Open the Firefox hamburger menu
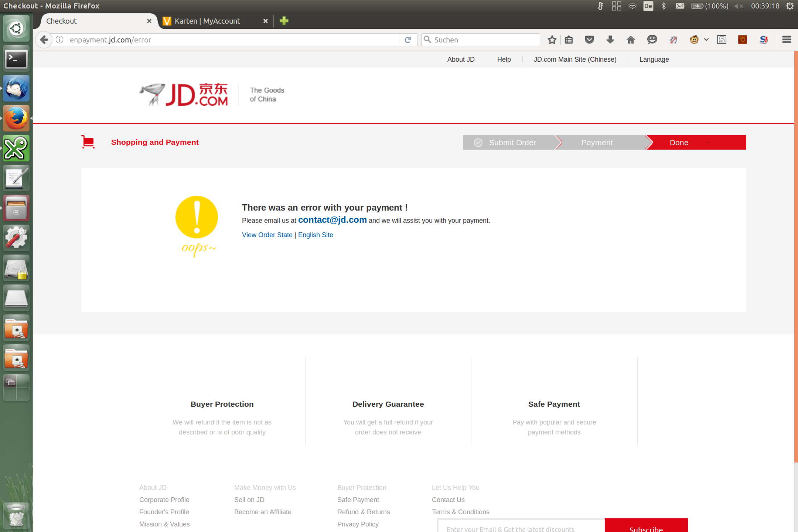 point(787,40)
